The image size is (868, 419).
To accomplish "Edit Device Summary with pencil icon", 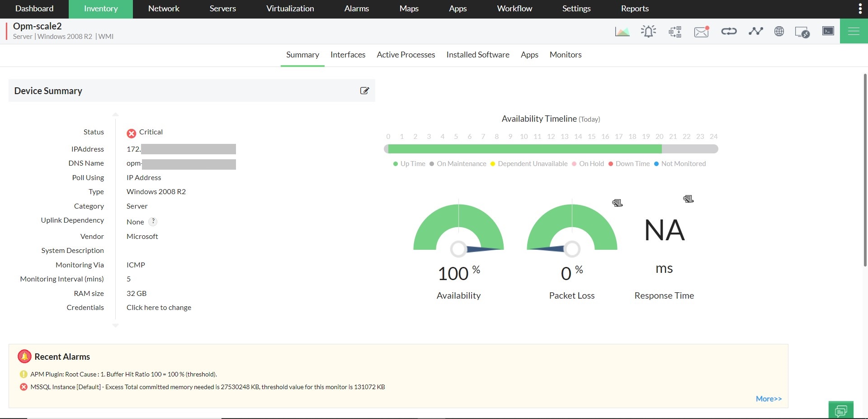I will pyautogui.click(x=364, y=90).
